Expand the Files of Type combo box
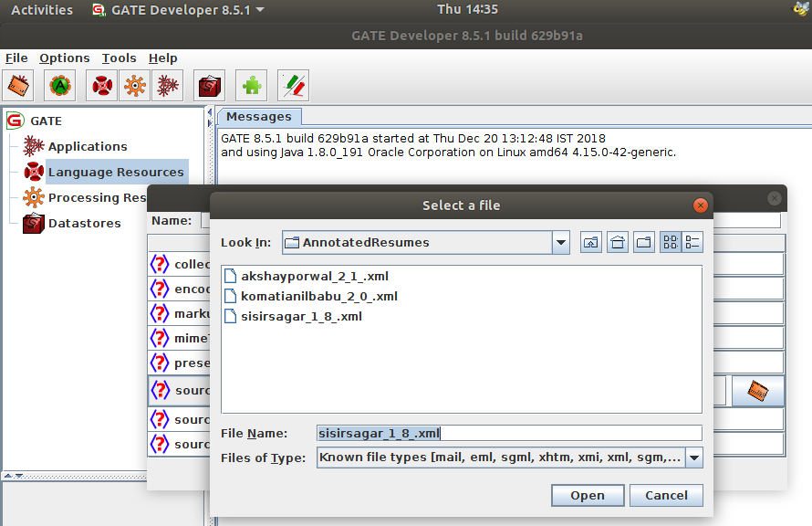Viewport: 812px width, 526px height. tap(694, 458)
